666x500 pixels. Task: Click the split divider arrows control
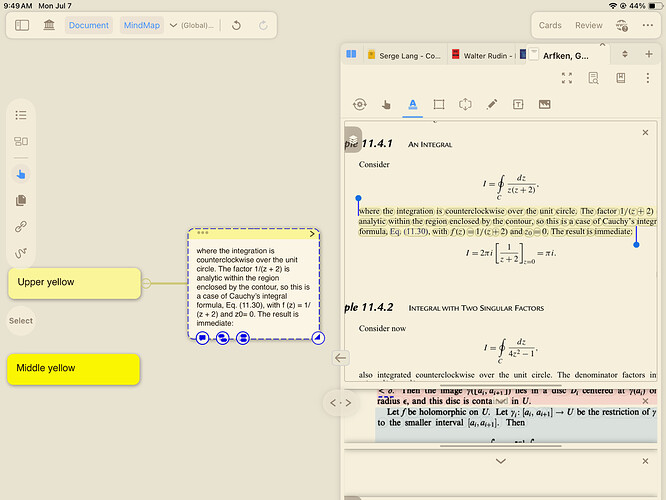pos(341,403)
